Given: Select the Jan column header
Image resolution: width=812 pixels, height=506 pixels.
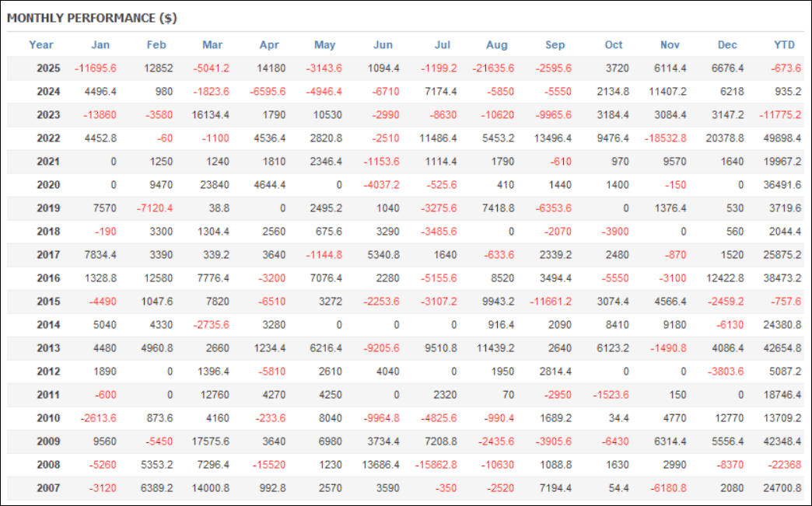Looking at the screenshot, I should point(100,45).
